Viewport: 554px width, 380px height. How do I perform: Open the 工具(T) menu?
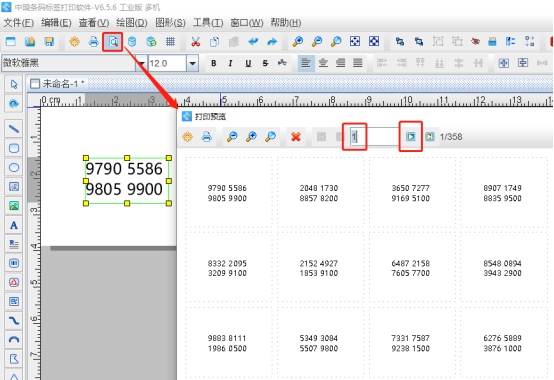coord(208,23)
